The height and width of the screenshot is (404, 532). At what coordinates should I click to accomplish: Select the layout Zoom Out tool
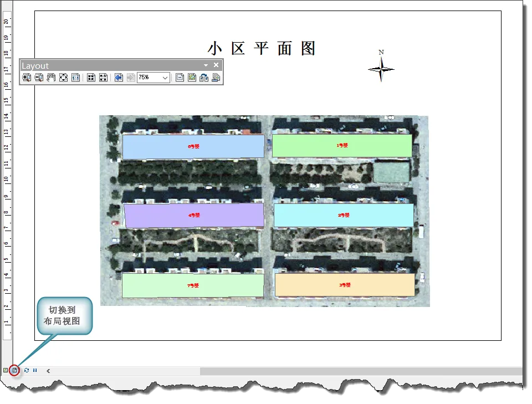point(39,78)
